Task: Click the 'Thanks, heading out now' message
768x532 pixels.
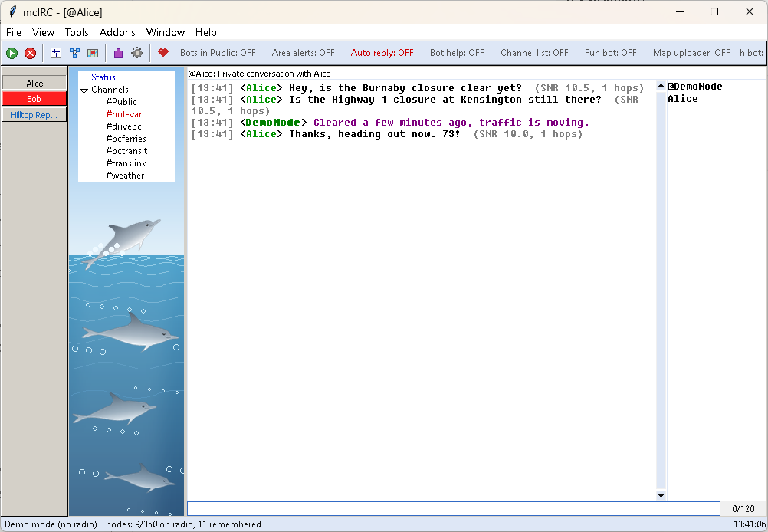Action: [x=375, y=134]
